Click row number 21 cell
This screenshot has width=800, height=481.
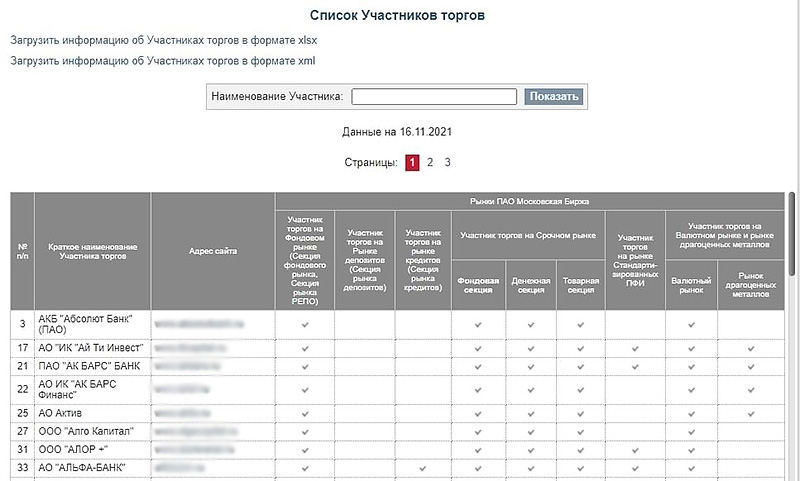(22, 367)
